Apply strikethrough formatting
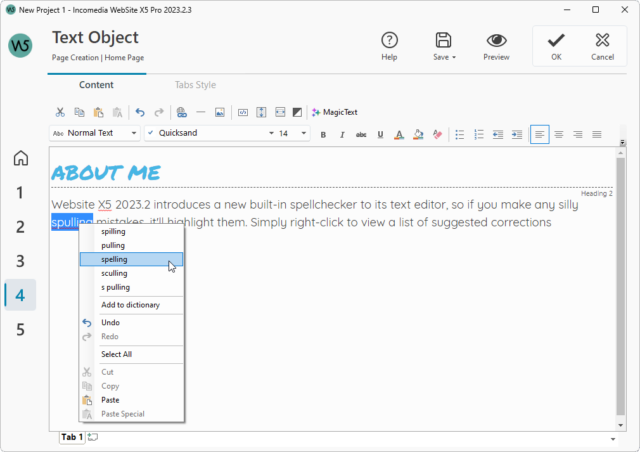The width and height of the screenshot is (640, 452). [x=361, y=134]
